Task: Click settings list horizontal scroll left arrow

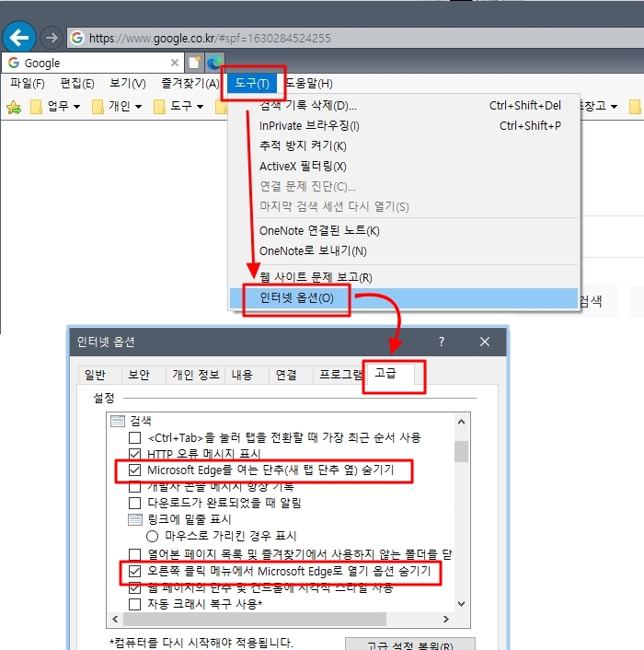Action: [115, 619]
